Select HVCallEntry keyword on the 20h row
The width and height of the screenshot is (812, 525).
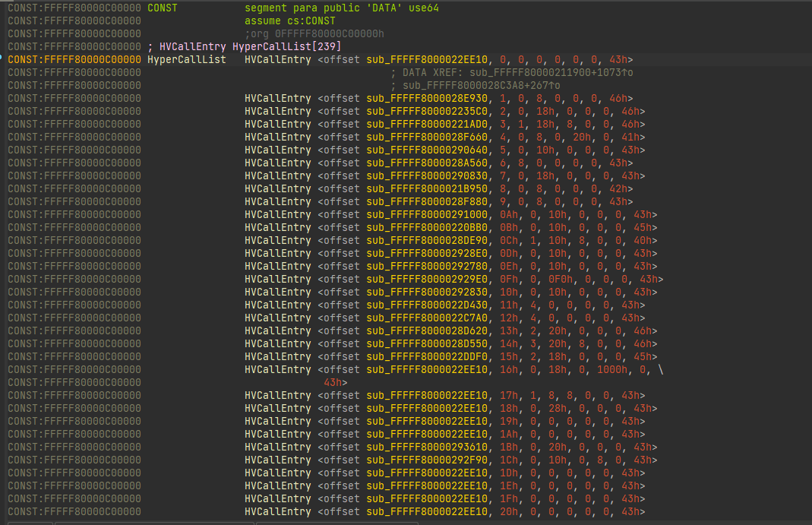[x=277, y=511]
